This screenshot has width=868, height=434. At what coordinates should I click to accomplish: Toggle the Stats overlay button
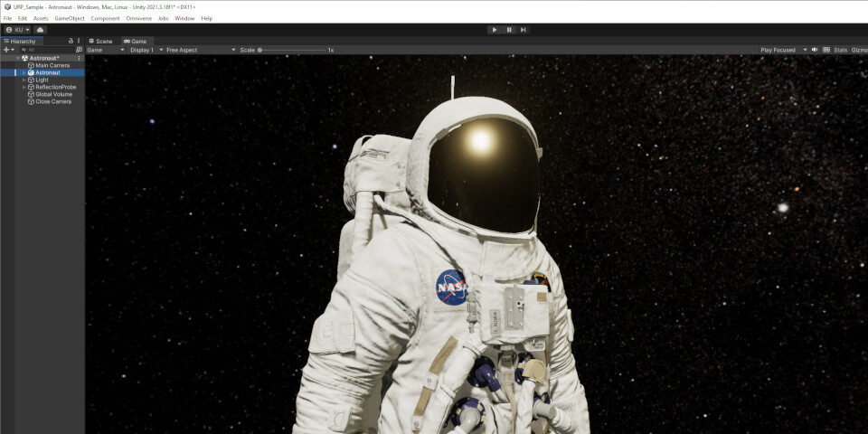pos(840,50)
